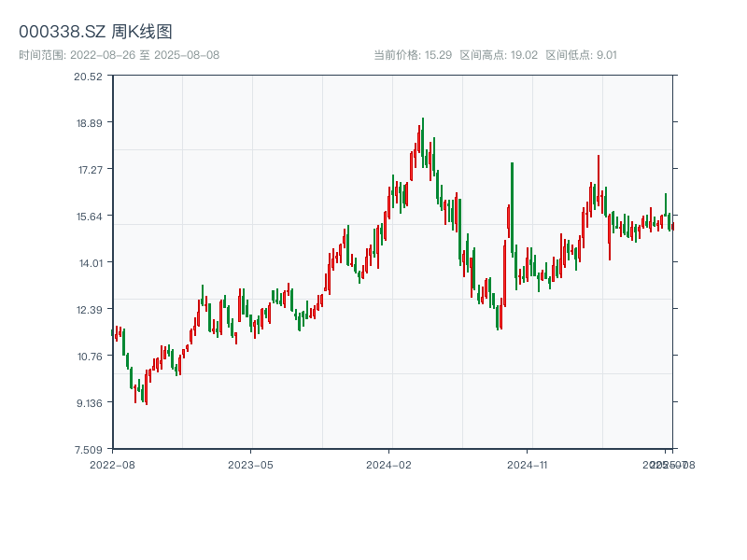
Task: Click the y-axis label 18.89
Action: coord(90,123)
